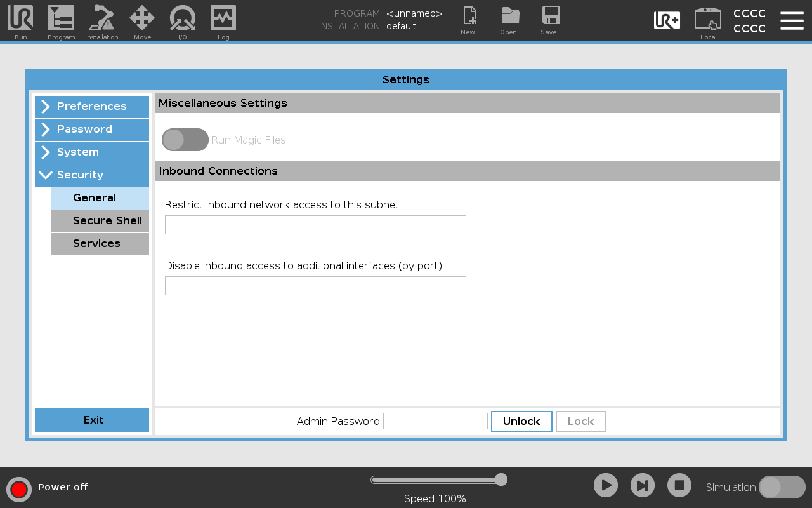Expand the Password section
The height and width of the screenshot is (508, 812).
pyautogui.click(x=92, y=130)
